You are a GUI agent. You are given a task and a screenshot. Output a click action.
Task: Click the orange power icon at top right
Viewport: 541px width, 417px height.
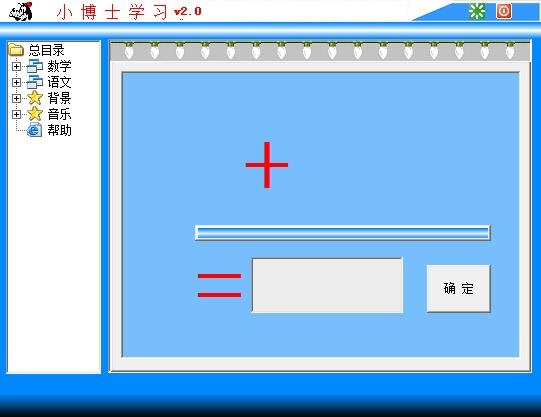[x=504, y=11]
